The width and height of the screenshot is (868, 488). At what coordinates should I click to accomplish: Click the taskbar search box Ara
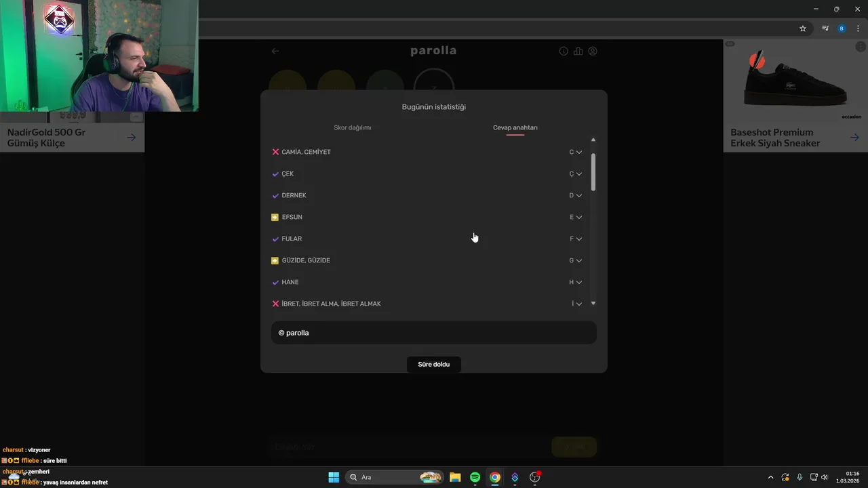point(395,477)
